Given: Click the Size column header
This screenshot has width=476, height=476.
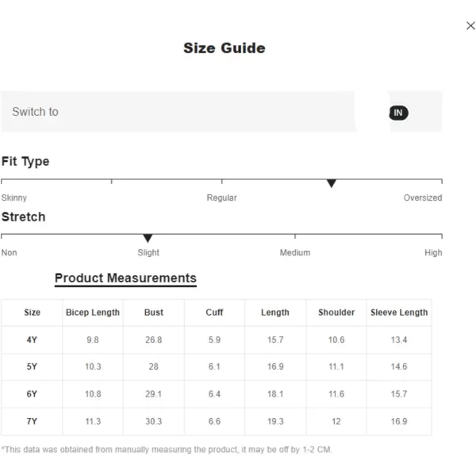Looking at the screenshot, I should [33, 313].
